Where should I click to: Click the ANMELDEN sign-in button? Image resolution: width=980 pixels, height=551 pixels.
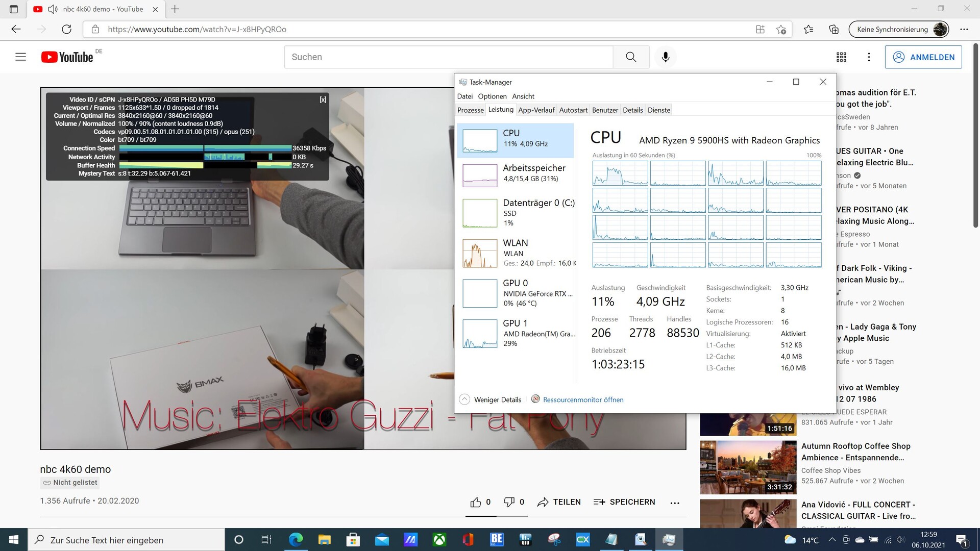coord(923,57)
